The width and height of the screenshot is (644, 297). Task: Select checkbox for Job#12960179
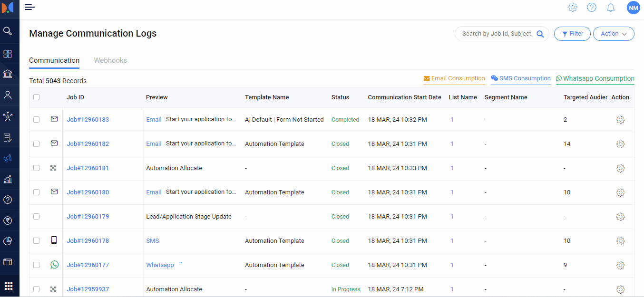[x=37, y=217]
